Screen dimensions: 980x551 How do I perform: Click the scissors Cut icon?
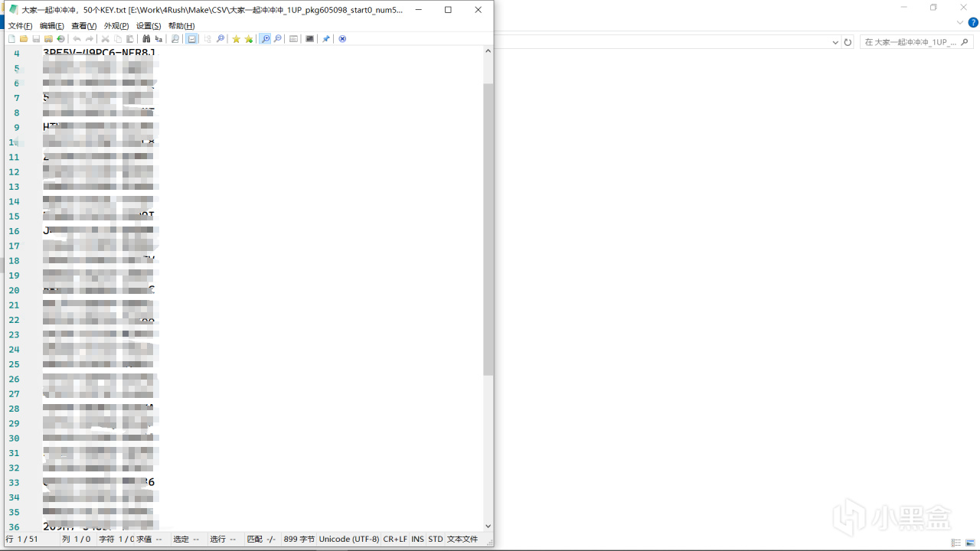106,39
